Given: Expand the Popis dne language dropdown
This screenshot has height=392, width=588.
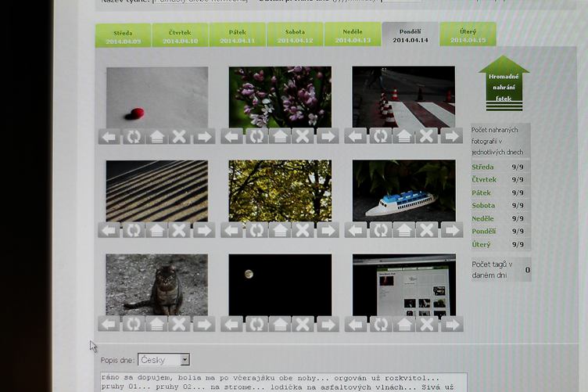Looking at the screenshot, I should 164,360.
